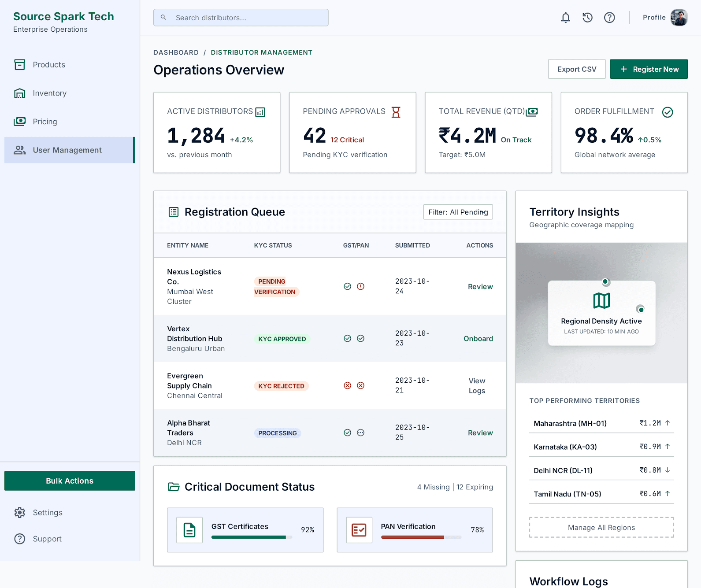
Task: Click the Active Distributors chart icon
Action: tap(260, 112)
